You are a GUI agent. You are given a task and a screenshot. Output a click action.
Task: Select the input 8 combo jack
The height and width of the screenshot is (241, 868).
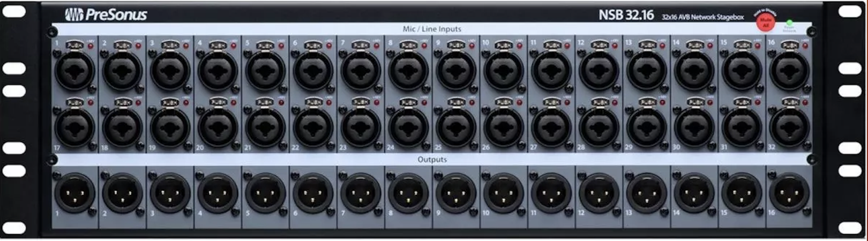[x=408, y=71]
